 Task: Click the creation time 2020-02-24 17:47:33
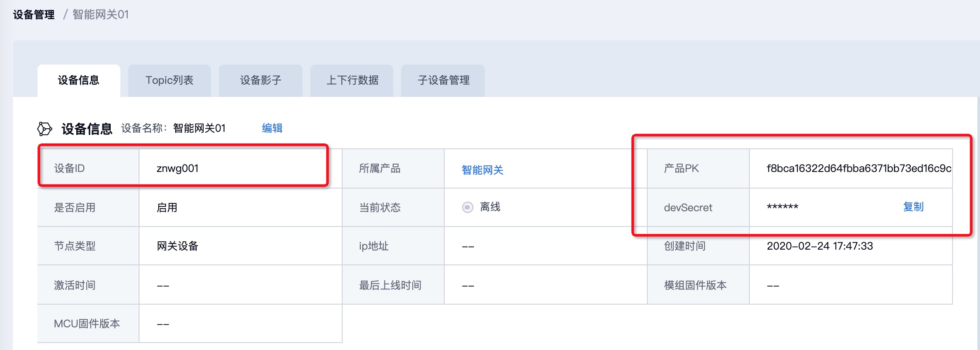[820, 246]
